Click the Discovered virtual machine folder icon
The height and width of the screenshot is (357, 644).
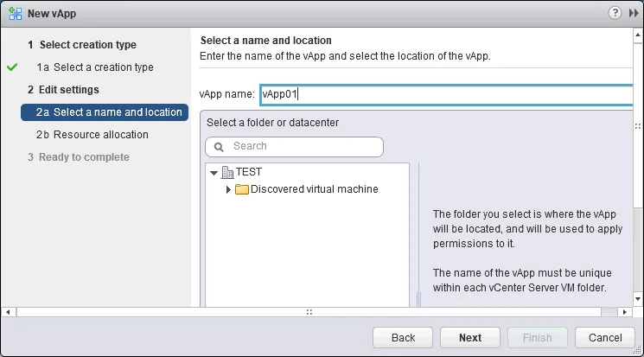click(242, 189)
